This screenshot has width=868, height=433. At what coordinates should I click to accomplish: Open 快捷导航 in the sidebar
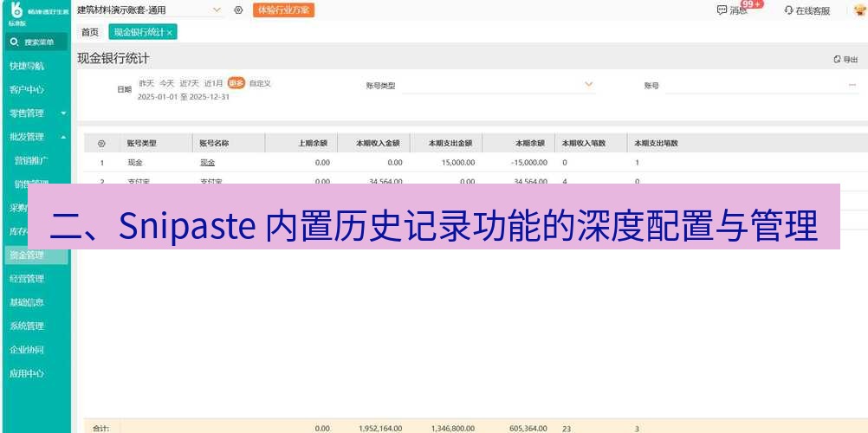point(27,66)
